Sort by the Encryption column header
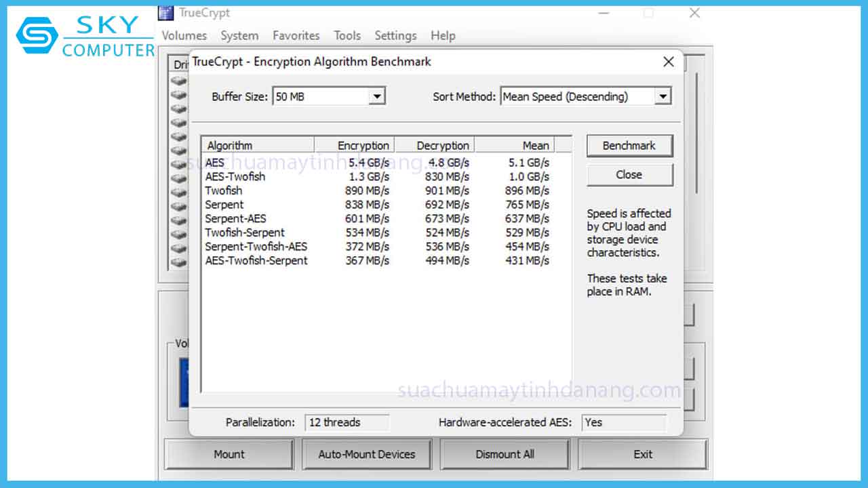 354,145
